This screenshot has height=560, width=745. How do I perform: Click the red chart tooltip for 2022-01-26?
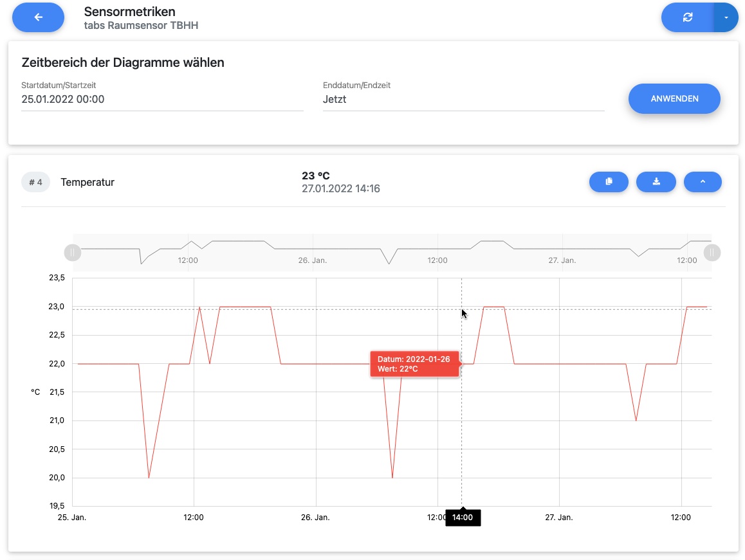pyautogui.click(x=414, y=364)
